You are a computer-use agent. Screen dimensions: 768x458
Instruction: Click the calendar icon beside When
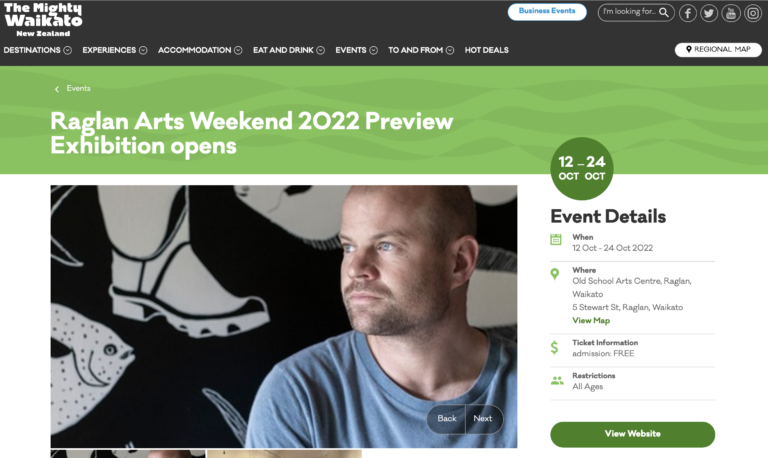tap(555, 240)
